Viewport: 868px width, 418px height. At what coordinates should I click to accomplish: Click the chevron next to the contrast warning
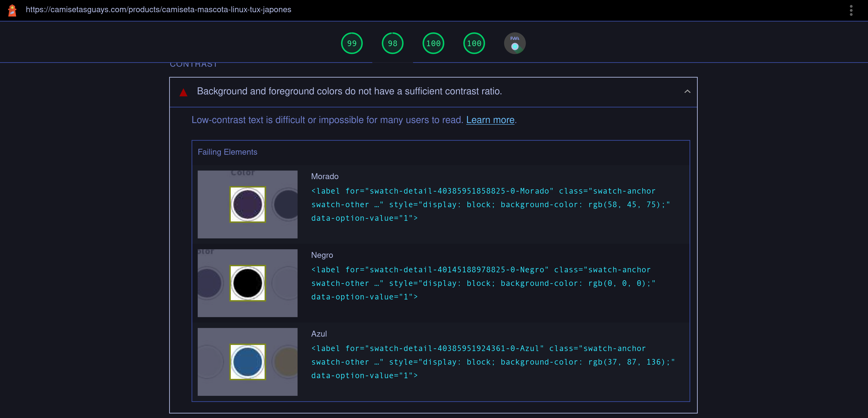tap(687, 91)
